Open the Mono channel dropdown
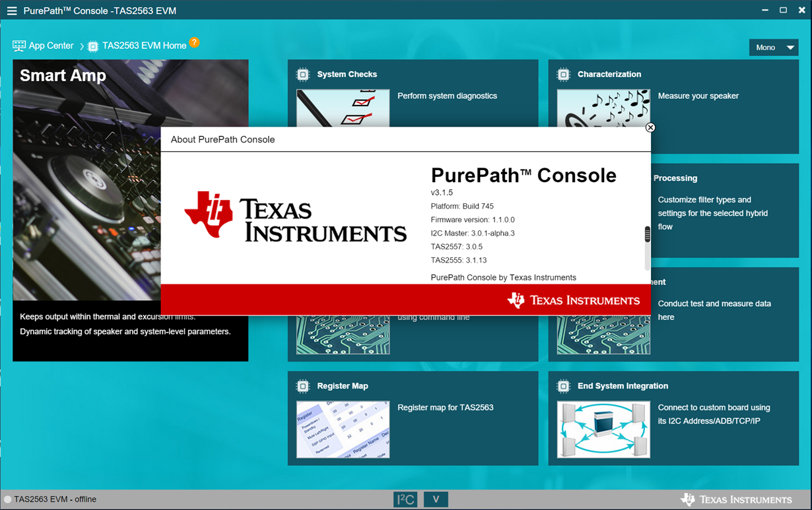The width and height of the screenshot is (812, 510). click(x=774, y=48)
